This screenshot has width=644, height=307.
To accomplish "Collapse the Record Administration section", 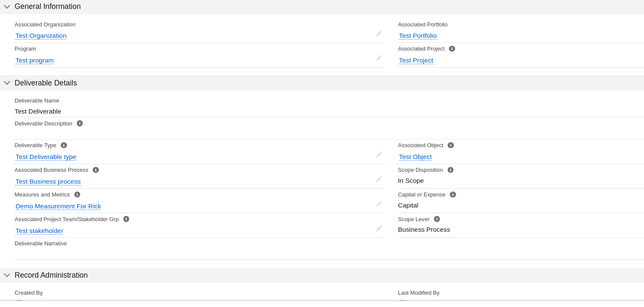I will coord(7,275).
